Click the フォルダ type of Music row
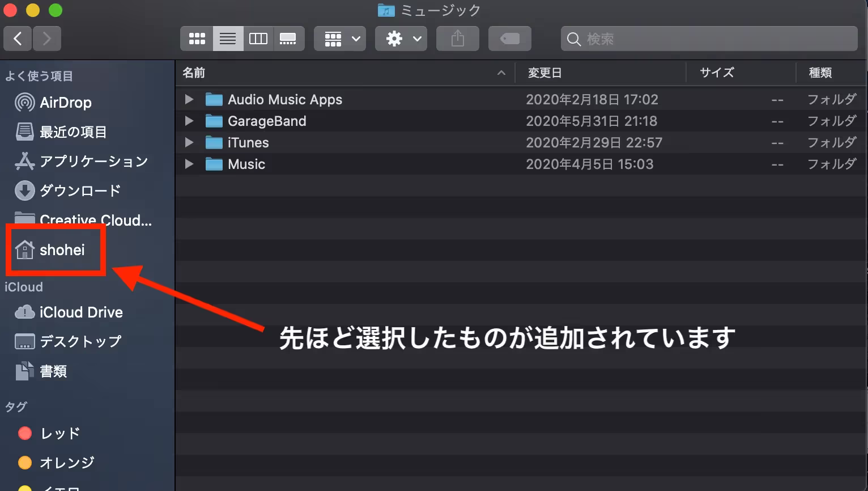Screen dimensions: 868x491 point(832,164)
